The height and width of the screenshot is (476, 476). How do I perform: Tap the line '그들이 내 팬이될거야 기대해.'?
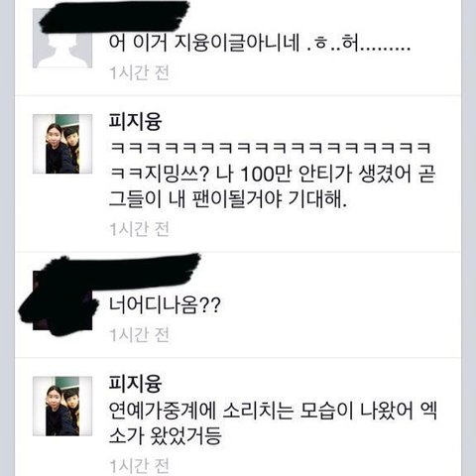[228, 199]
